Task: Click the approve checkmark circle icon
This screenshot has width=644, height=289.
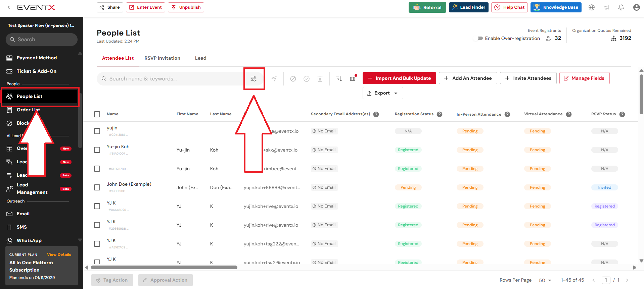Action: (306, 79)
